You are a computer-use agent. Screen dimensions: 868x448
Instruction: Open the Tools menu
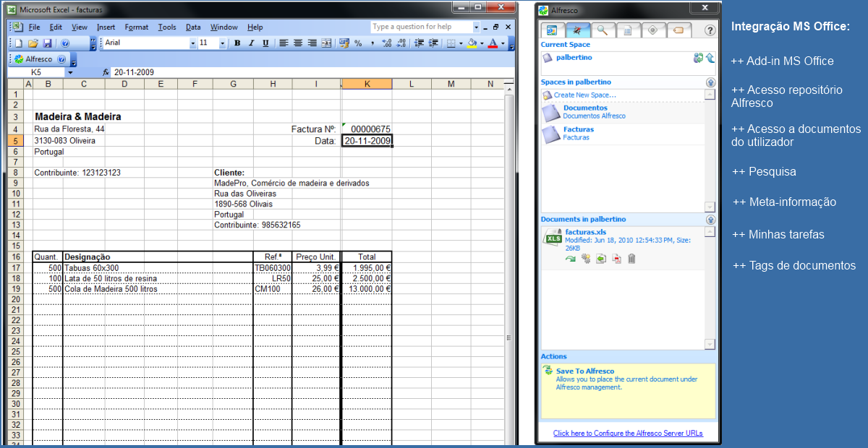[167, 27]
